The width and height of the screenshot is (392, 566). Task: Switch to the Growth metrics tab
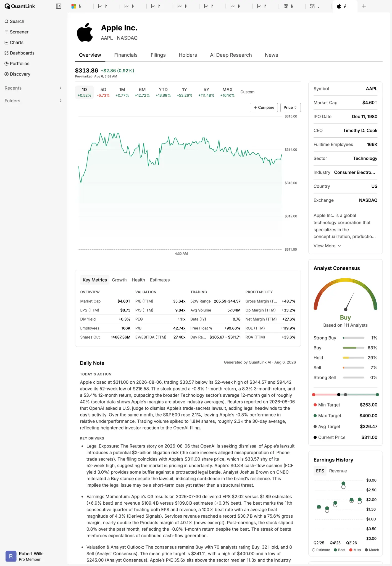coord(119,280)
